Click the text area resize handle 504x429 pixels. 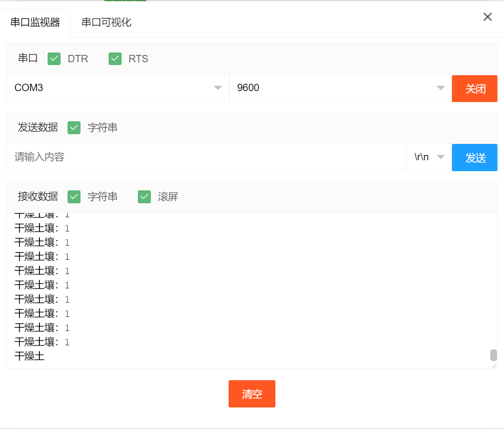[x=494, y=365]
